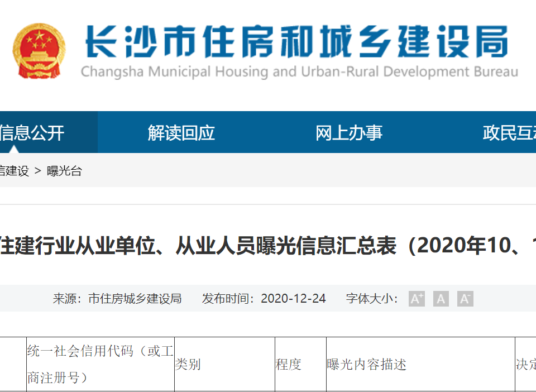Viewport: 536px width, 392px height.
Task: Click the national emblem logo
Action: click(x=39, y=51)
